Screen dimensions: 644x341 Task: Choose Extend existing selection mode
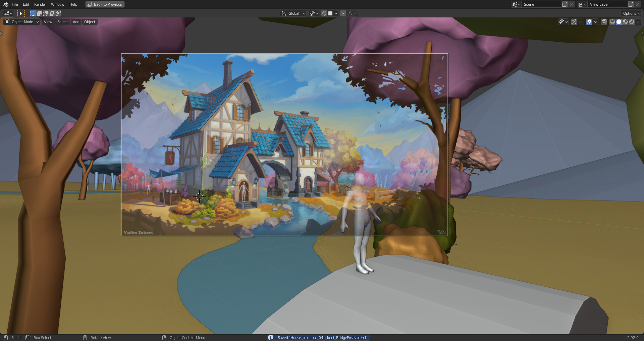click(39, 13)
